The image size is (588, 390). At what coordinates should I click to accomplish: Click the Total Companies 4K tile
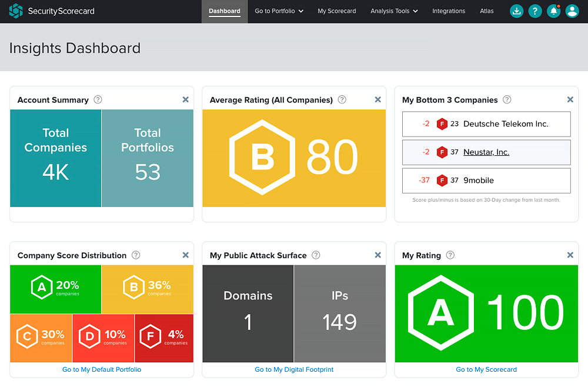coord(55,158)
